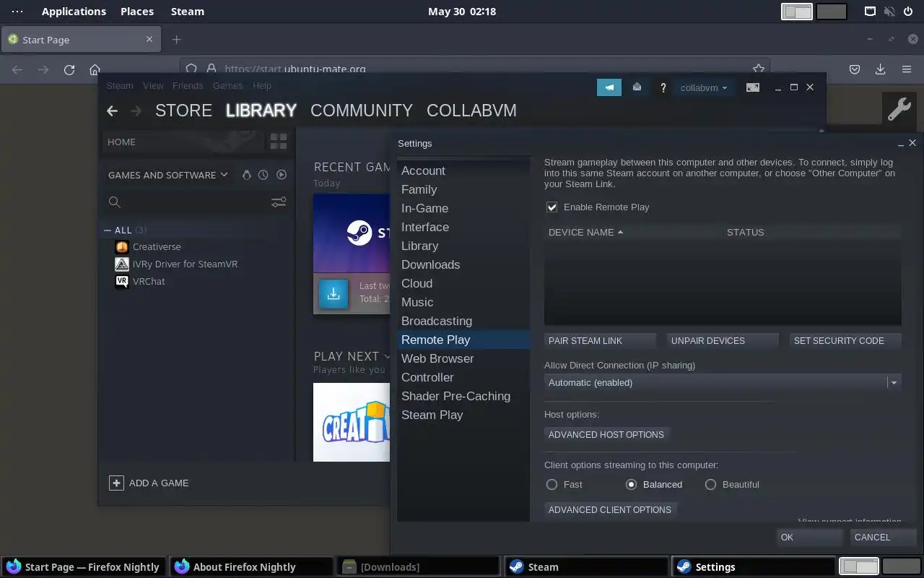Click the VRChat game icon

click(122, 281)
